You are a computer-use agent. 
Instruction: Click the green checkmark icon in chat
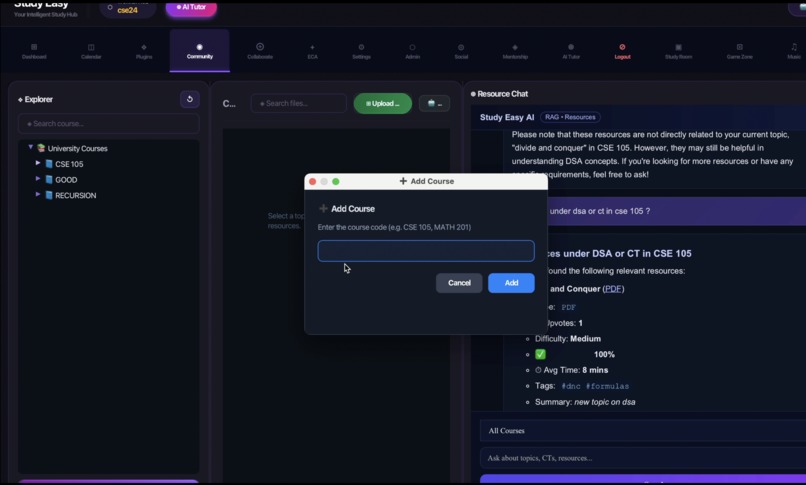pyautogui.click(x=540, y=354)
